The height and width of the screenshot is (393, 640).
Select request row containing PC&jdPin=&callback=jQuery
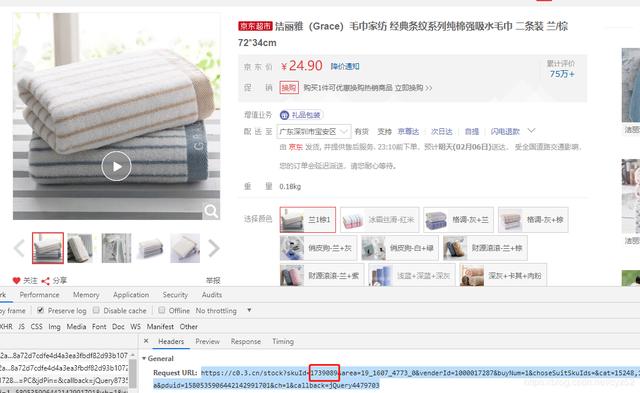click(64, 380)
